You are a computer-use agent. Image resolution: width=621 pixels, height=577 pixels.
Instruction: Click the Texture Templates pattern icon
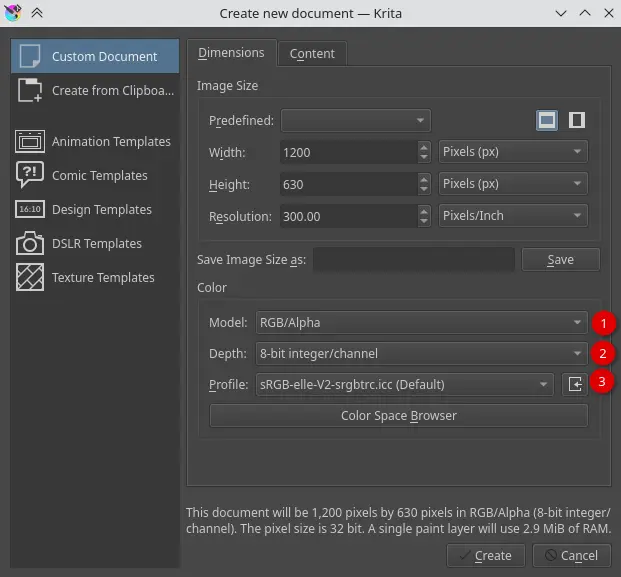click(30, 277)
